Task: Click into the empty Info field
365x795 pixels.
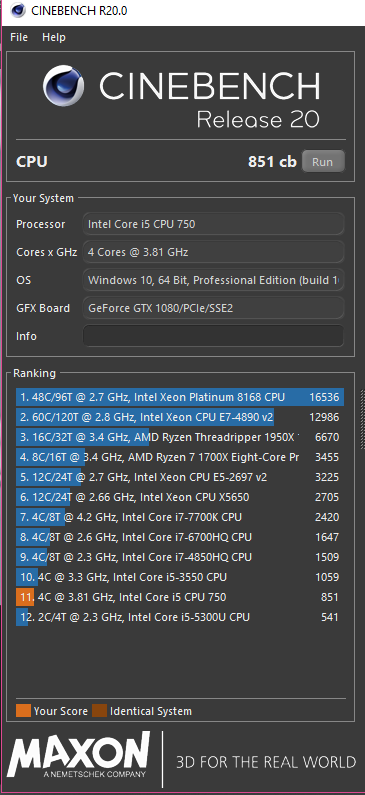Action: click(x=213, y=336)
